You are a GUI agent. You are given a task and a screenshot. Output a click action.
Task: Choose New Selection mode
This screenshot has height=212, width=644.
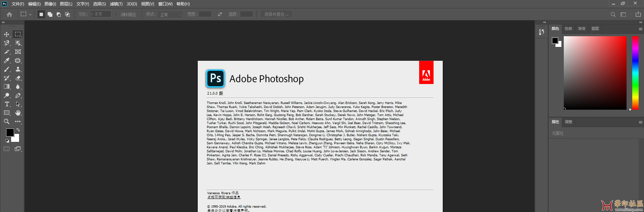click(41, 14)
